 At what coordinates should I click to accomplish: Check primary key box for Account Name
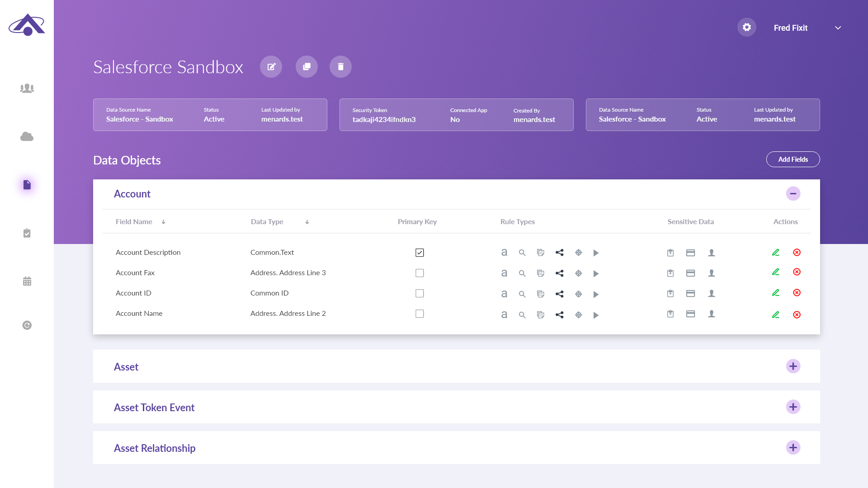click(420, 314)
